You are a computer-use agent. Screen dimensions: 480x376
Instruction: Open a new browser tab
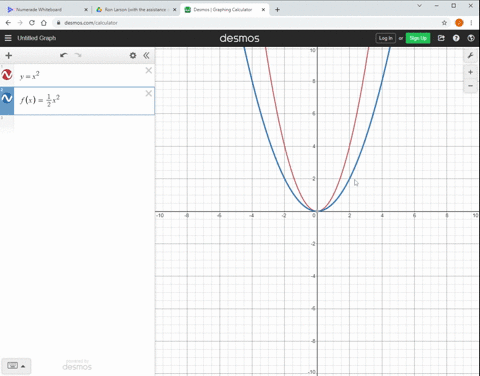tap(277, 10)
